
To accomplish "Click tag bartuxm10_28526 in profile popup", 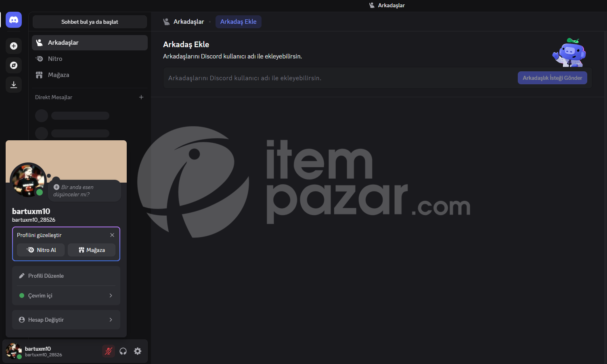I will [33, 220].
